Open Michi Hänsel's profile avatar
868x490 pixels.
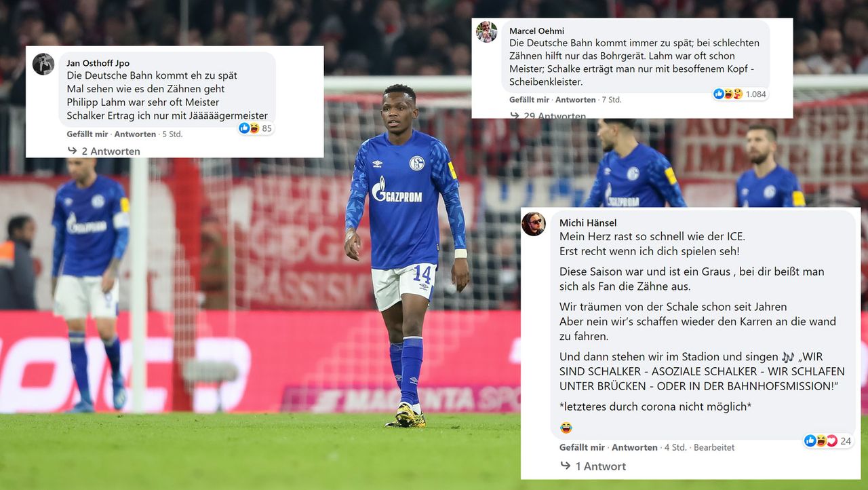pyautogui.click(x=534, y=224)
